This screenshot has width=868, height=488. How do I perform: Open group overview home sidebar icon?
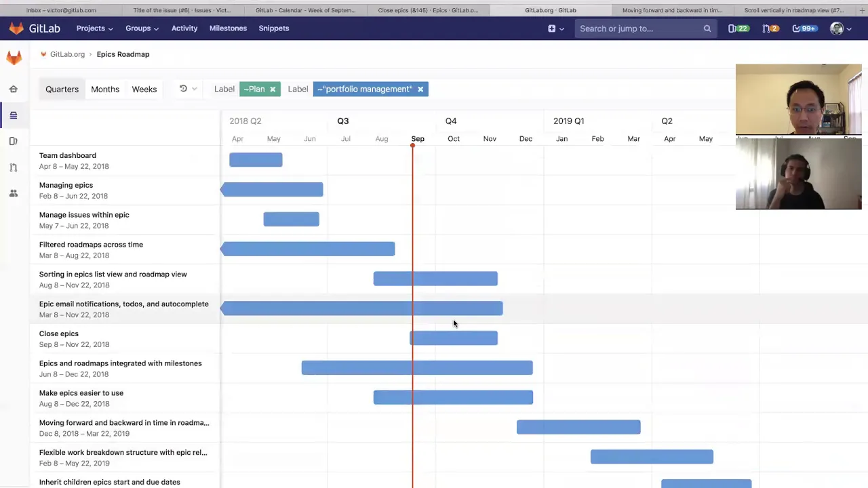tap(13, 89)
